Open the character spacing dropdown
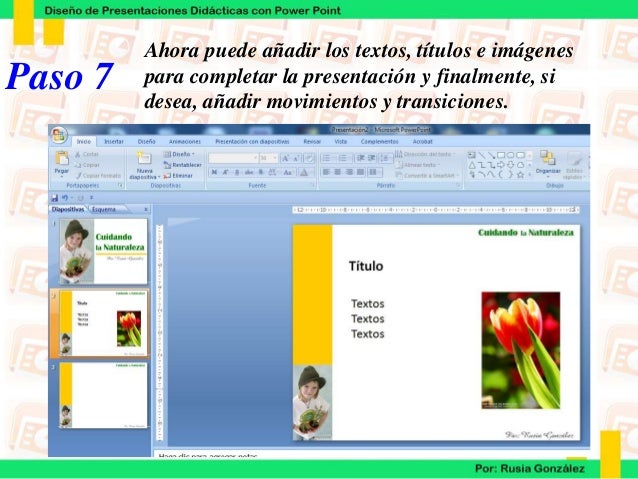 click(x=273, y=173)
